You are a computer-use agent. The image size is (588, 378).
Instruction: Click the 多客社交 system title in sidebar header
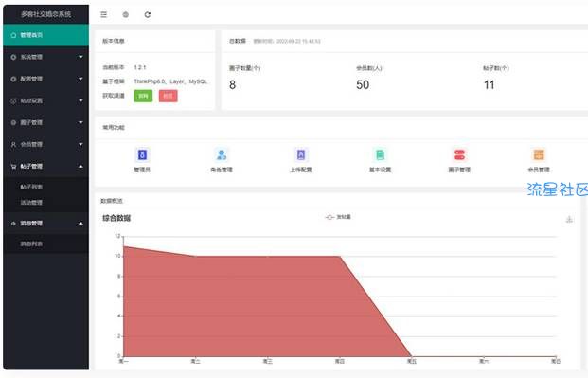pyautogui.click(x=45, y=14)
